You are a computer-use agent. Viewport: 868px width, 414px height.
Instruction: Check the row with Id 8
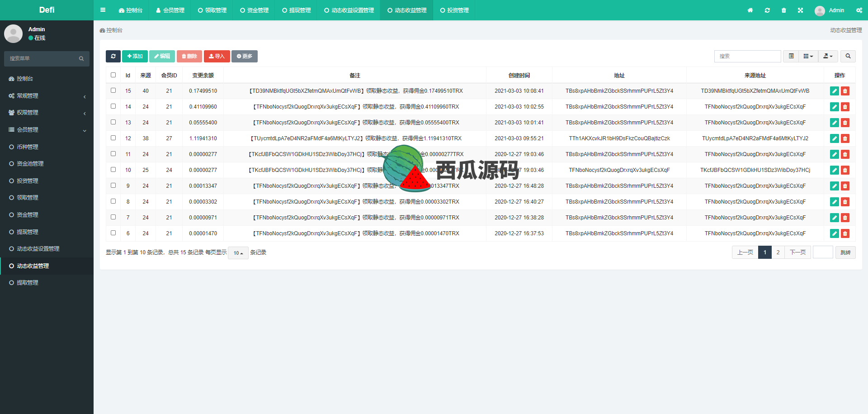[113, 201]
